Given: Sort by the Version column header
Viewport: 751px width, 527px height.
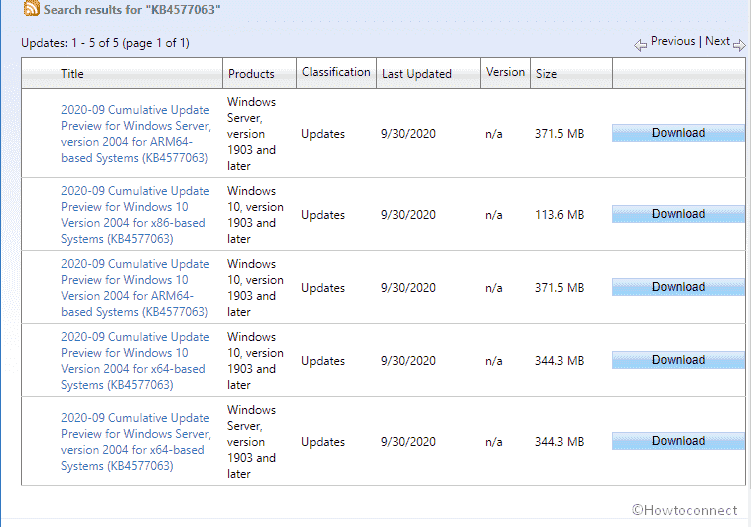Looking at the screenshot, I should point(505,72).
